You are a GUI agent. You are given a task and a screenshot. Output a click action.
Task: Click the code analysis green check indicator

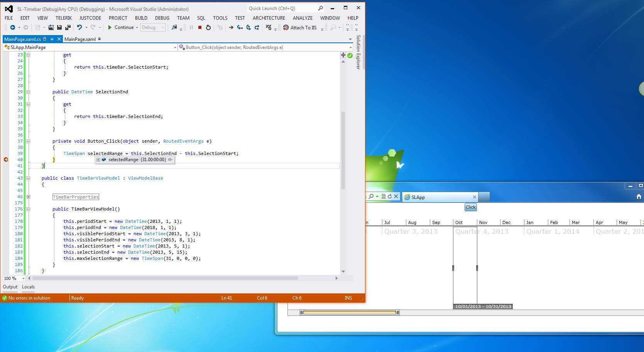tap(350, 56)
